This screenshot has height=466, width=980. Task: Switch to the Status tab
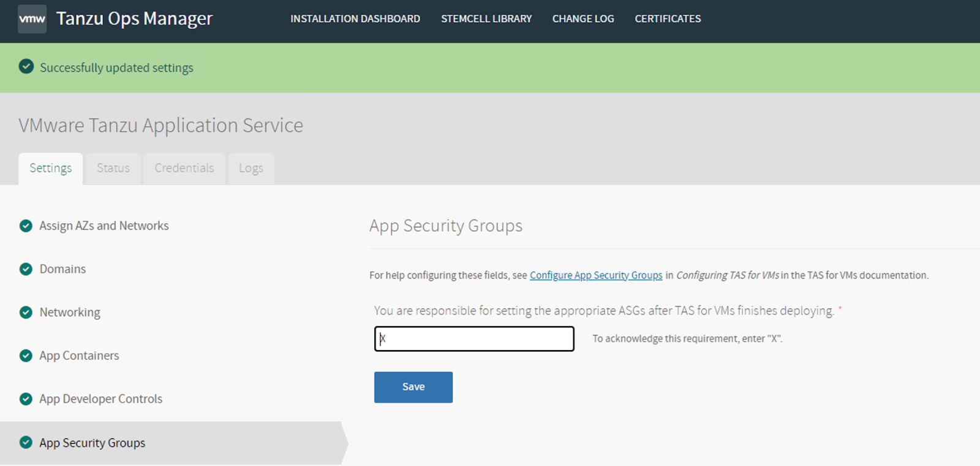[x=113, y=169]
